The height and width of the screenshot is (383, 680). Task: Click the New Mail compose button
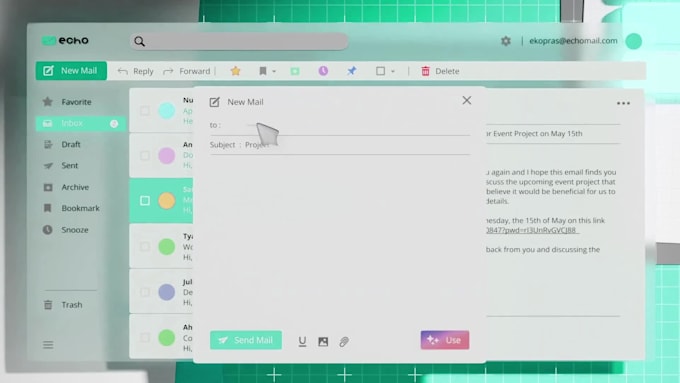coord(71,71)
